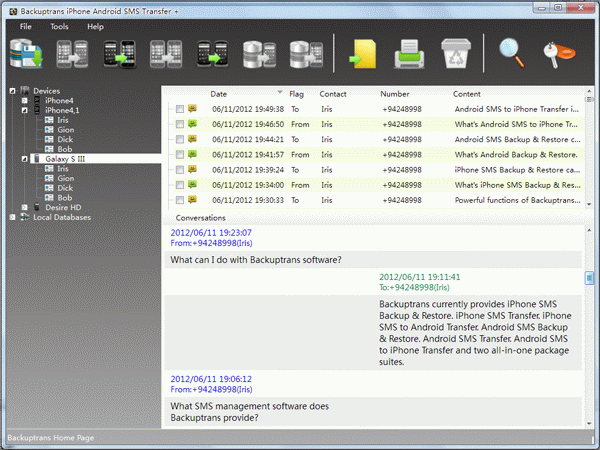Click the "2012/06/11 19:06:12" timestamp
Image resolution: width=600 pixels, height=450 pixels.
point(211,379)
